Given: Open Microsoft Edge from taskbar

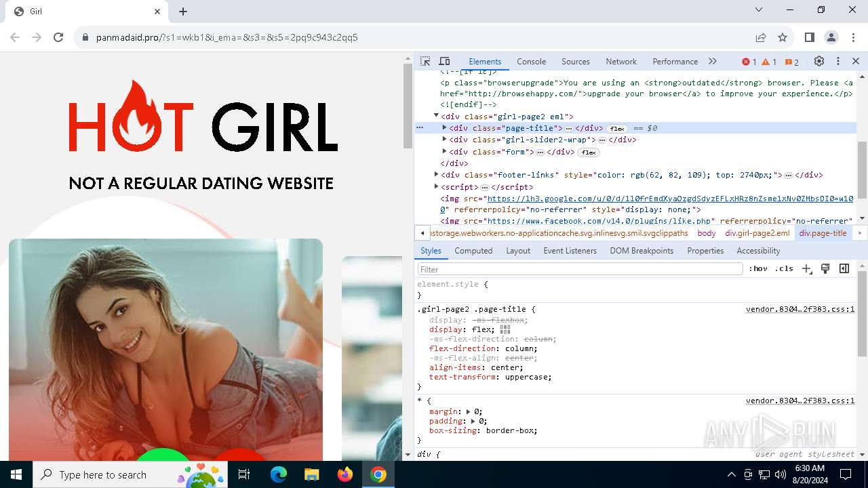Looking at the screenshot, I should [x=279, y=474].
